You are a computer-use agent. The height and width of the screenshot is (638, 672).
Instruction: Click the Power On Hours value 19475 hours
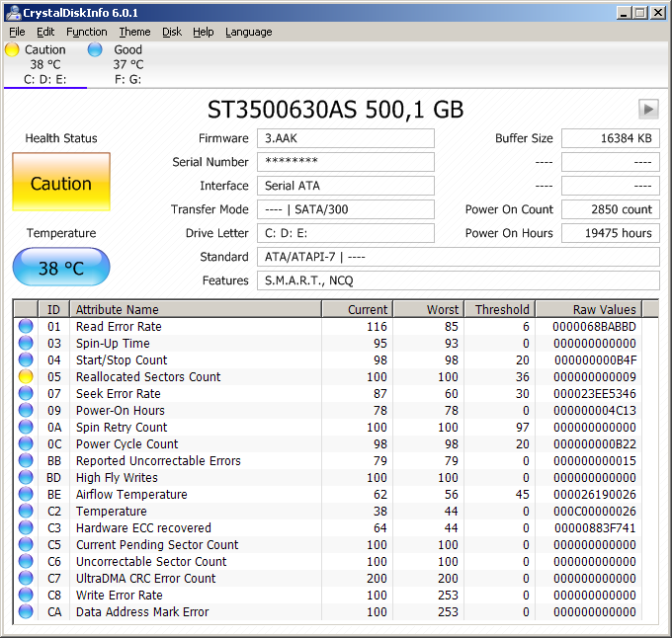point(611,233)
